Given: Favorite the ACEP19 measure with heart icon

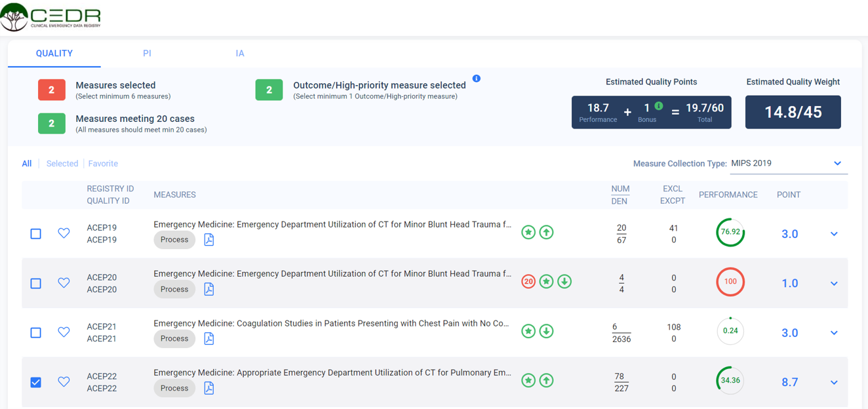Looking at the screenshot, I should point(64,233).
